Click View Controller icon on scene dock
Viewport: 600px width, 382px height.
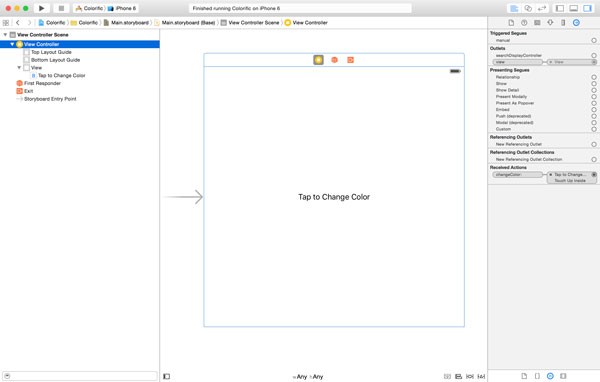pos(318,60)
